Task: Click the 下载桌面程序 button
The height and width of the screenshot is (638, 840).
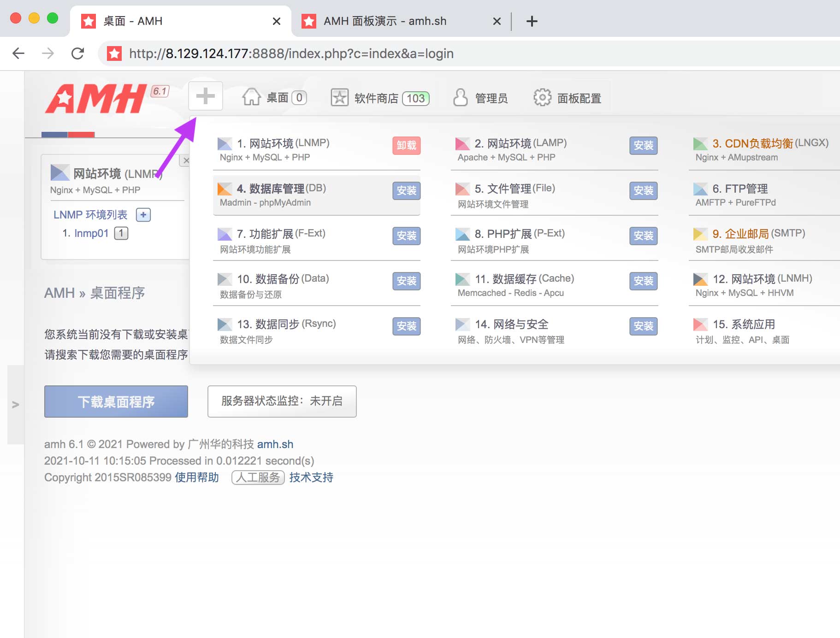Action: pyautogui.click(x=116, y=402)
